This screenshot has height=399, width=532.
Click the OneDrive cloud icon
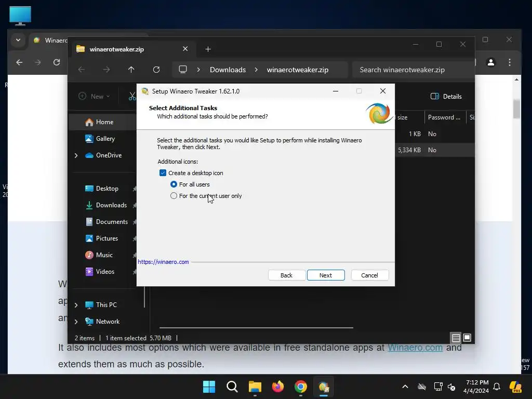click(x=89, y=155)
